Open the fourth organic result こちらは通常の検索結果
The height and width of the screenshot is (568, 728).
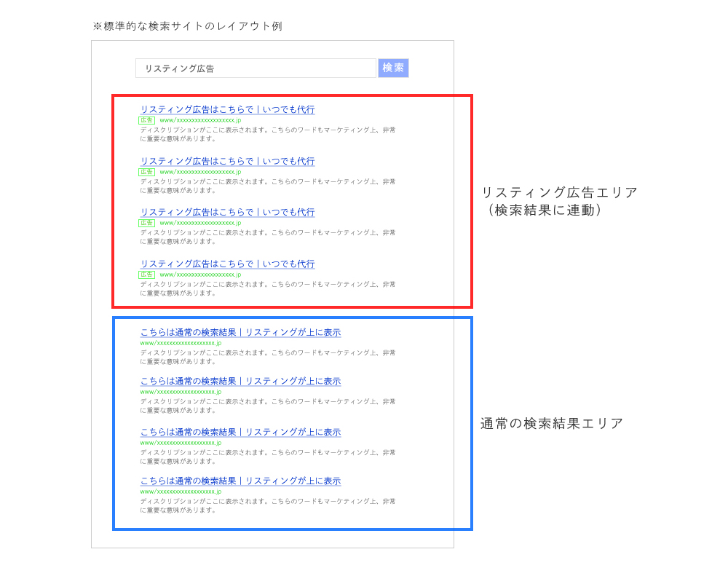[x=240, y=481]
